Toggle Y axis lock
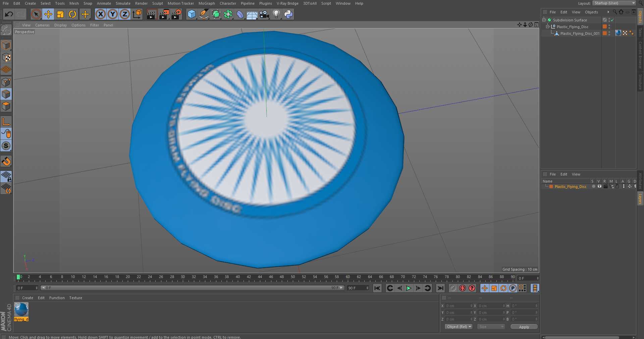The height and width of the screenshot is (339, 644). [x=113, y=14]
